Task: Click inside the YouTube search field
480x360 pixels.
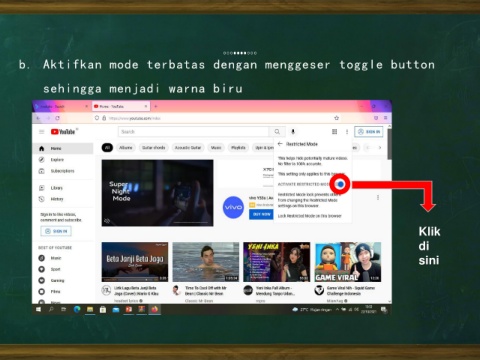Action: pyautogui.click(x=193, y=132)
